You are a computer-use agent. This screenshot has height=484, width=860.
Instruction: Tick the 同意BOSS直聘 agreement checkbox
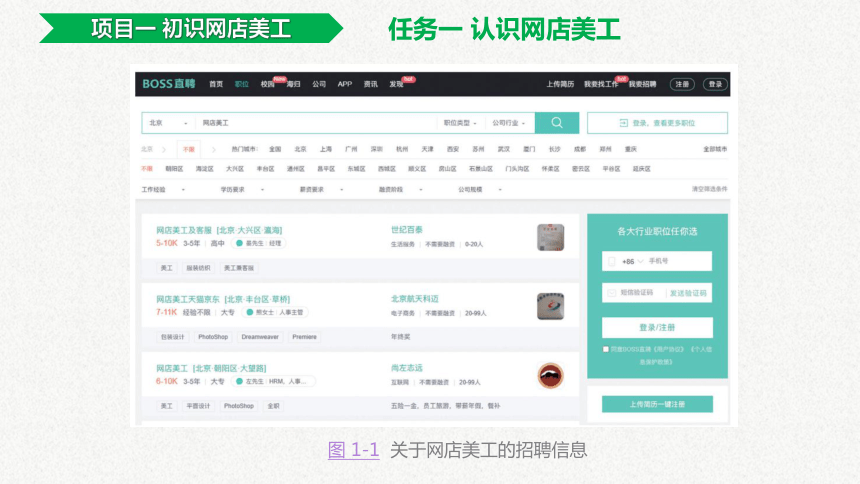coord(606,349)
